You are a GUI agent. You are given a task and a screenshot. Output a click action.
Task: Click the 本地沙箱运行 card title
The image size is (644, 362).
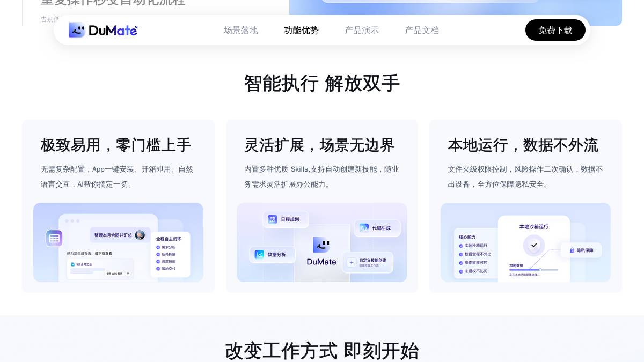(x=534, y=227)
